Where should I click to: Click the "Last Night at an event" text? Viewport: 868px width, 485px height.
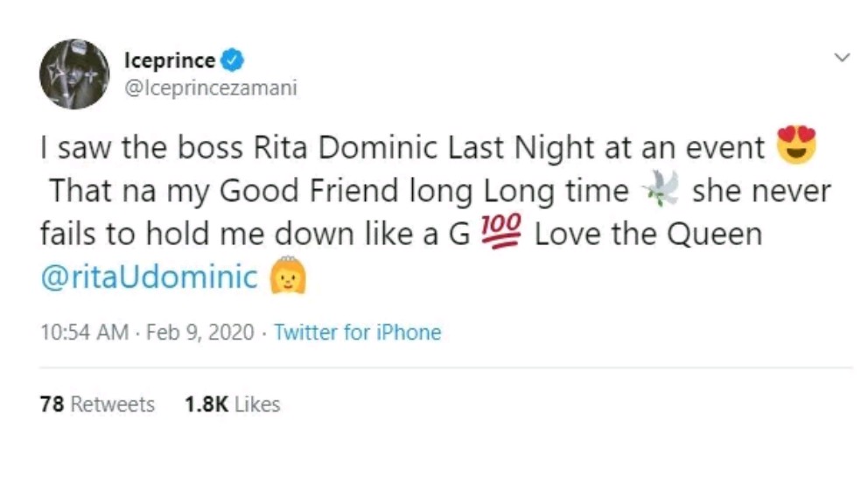click(621, 147)
